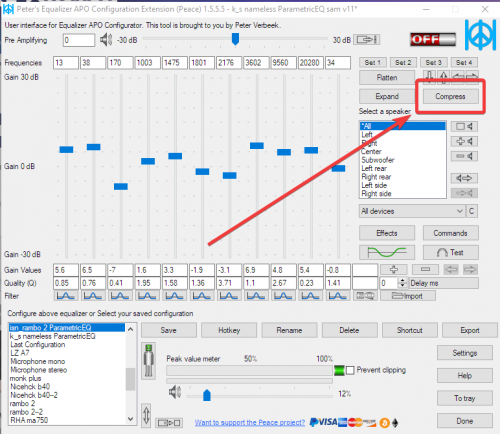Screen dimensions: 500x434
Task: Select Set 2
Action: tap(403, 62)
